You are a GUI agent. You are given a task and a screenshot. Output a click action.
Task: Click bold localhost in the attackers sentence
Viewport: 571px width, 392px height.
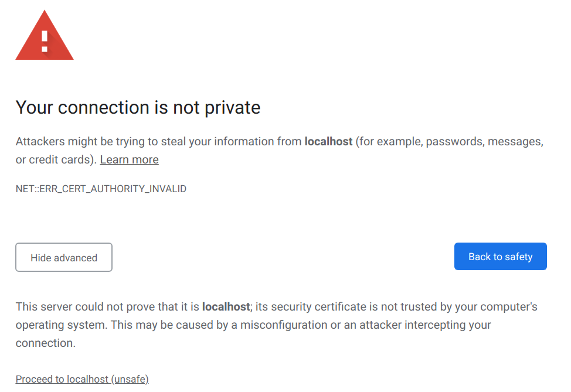[328, 141]
